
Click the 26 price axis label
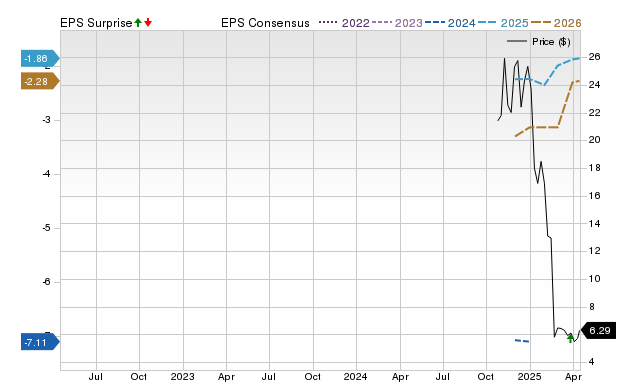coord(594,57)
